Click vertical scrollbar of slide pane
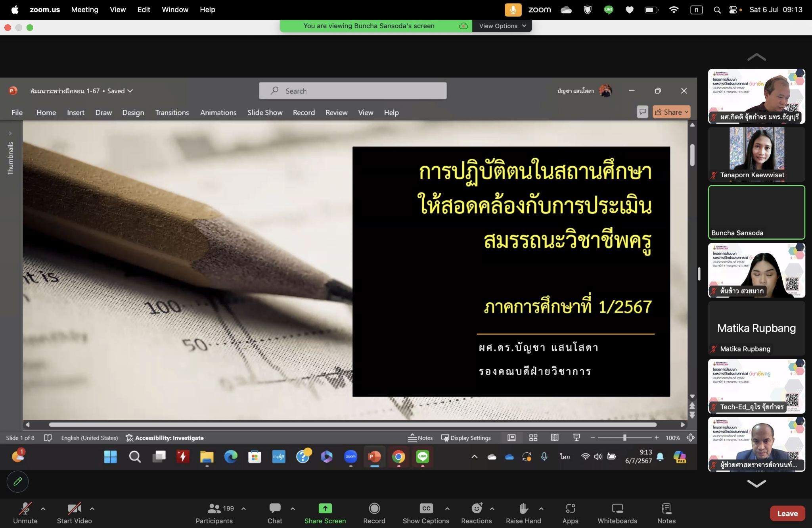Image resolution: width=812 pixels, height=528 pixels. click(692, 155)
